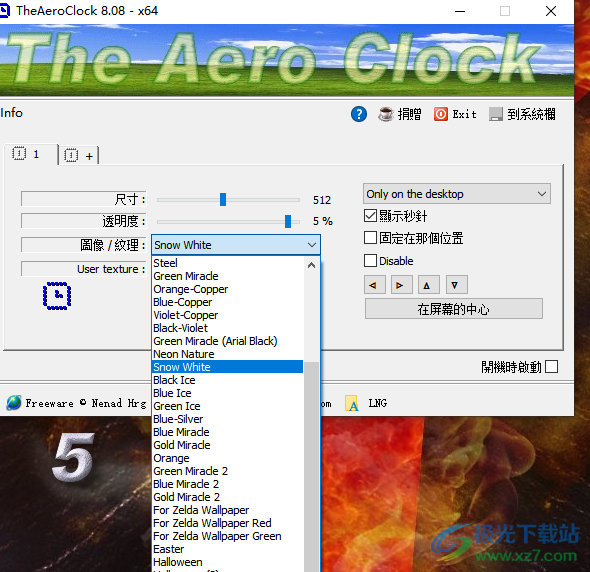Select For Zelda Wallpaper Green texture
Viewport: 590px width, 572px height.
pyautogui.click(x=228, y=536)
